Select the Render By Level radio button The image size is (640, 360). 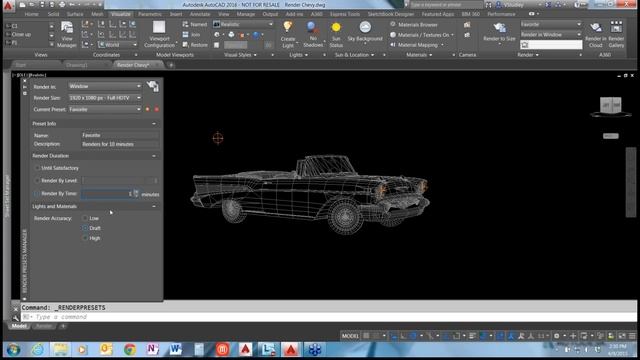click(37, 180)
